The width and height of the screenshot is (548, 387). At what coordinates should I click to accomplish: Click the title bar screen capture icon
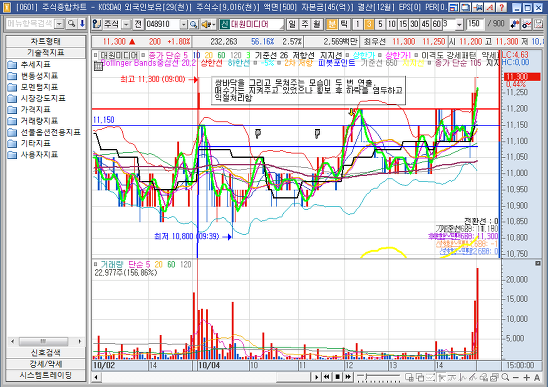click(x=466, y=7)
